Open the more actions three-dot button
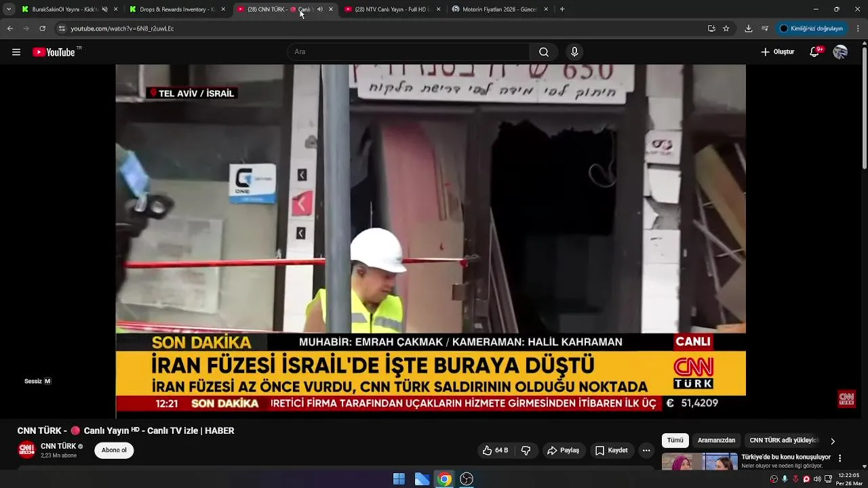The width and height of the screenshot is (868, 488). [646, 451]
